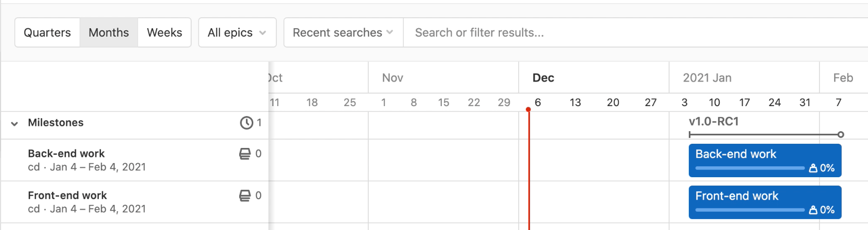The height and width of the screenshot is (230, 868).
Task: Click the Back-end work epic count icon
Action: 244,154
